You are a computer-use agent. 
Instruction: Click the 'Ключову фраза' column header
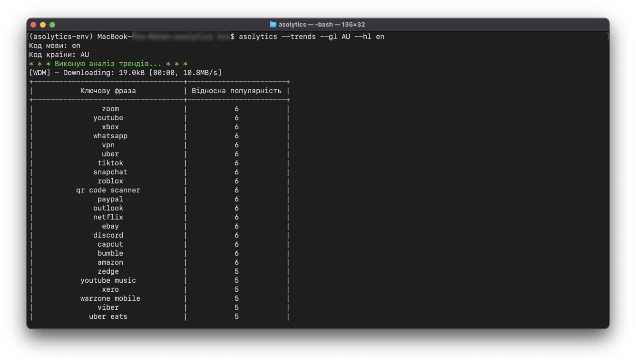pos(108,91)
